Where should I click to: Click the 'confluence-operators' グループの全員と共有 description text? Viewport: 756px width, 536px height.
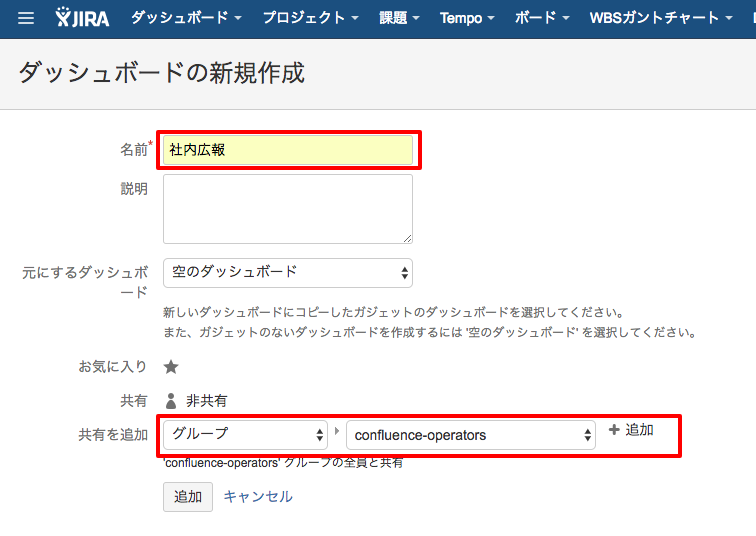click(x=283, y=463)
